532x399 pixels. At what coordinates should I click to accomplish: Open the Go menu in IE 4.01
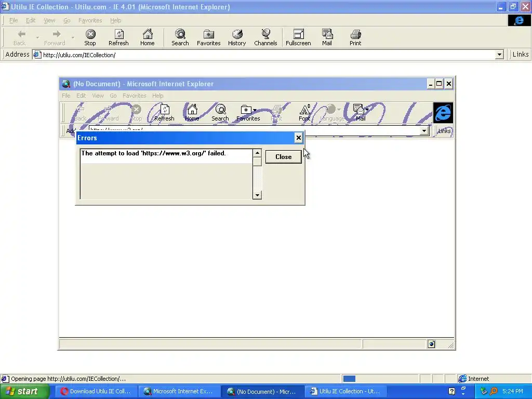pyautogui.click(x=67, y=20)
